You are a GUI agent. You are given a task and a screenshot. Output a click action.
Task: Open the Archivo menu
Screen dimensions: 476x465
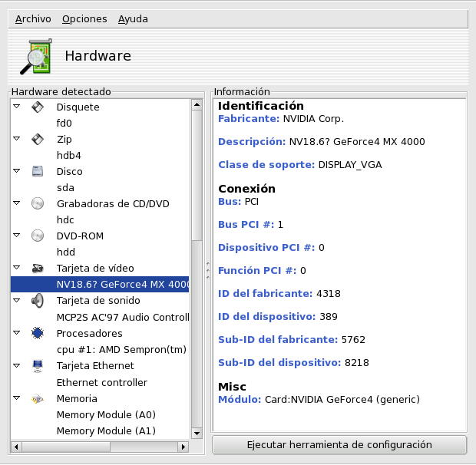coord(33,19)
